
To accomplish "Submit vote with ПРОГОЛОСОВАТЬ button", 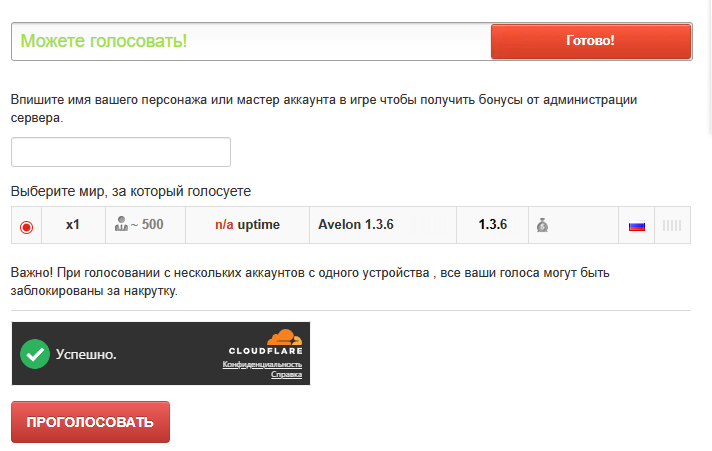I will pos(90,422).
